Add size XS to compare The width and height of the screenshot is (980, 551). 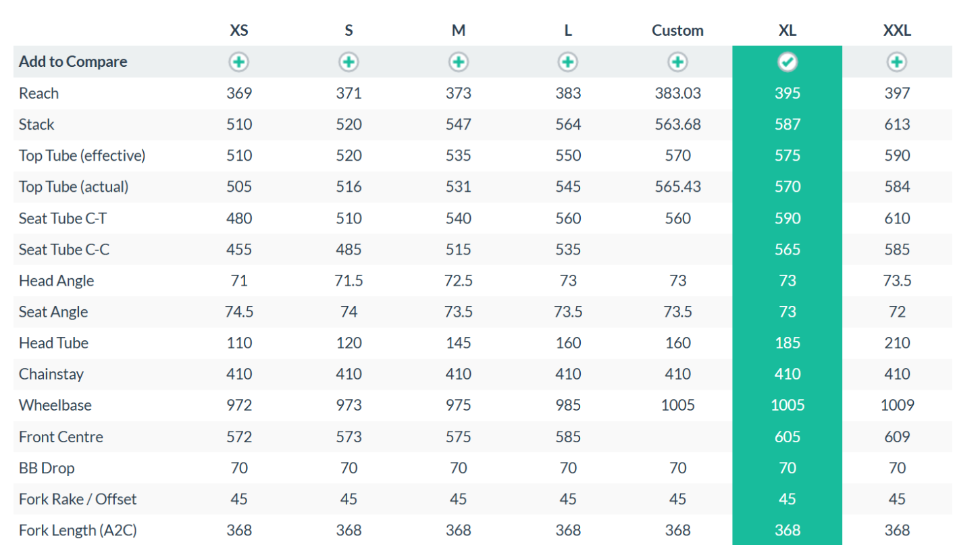tap(238, 62)
